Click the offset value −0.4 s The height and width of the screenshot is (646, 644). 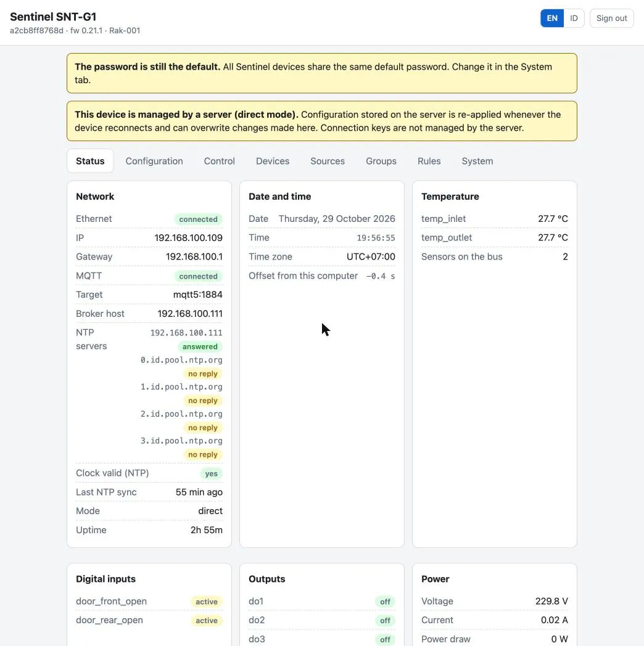click(x=381, y=276)
